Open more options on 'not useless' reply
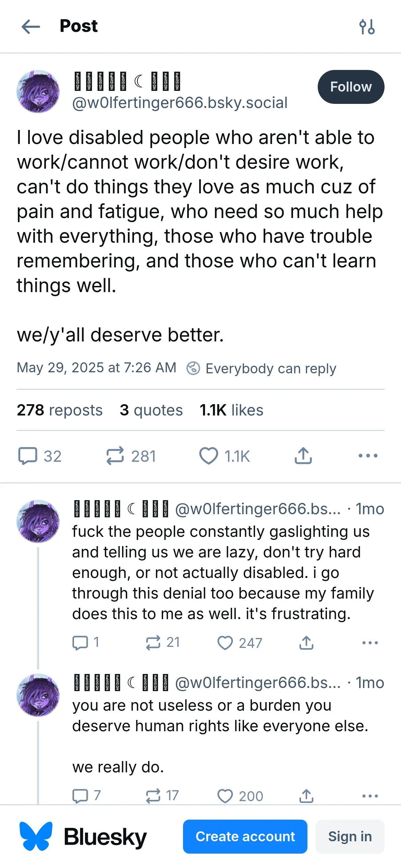401x868 pixels. 370,796
